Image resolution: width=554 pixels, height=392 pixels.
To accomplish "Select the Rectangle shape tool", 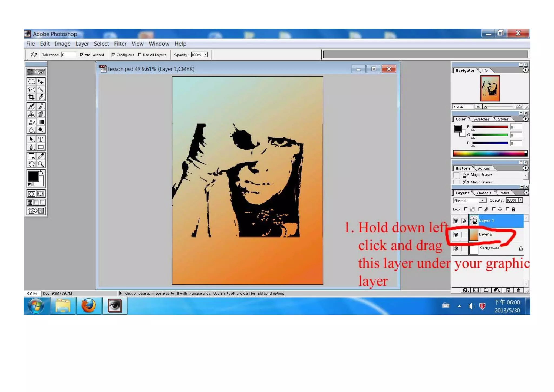I will pyautogui.click(x=41, y=147).
